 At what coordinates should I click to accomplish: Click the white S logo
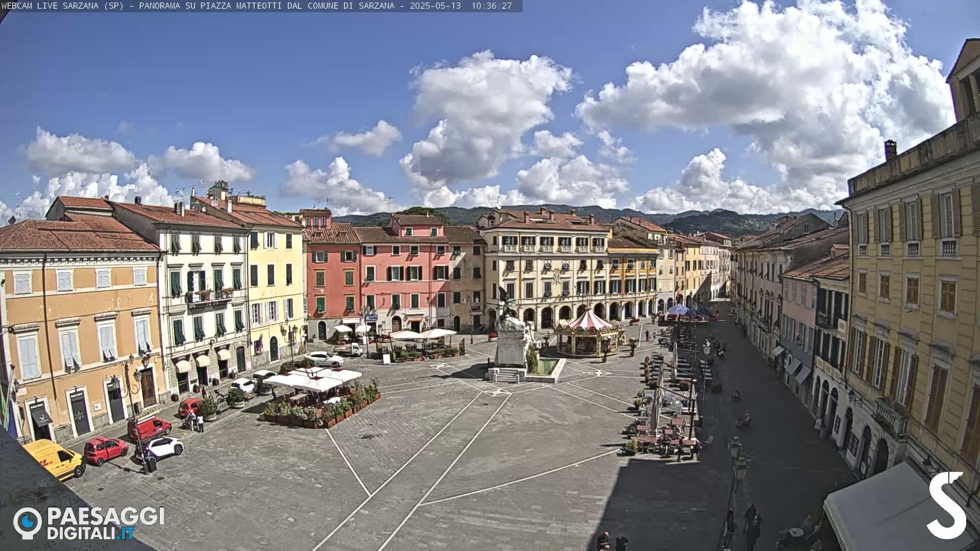(947, 505)
